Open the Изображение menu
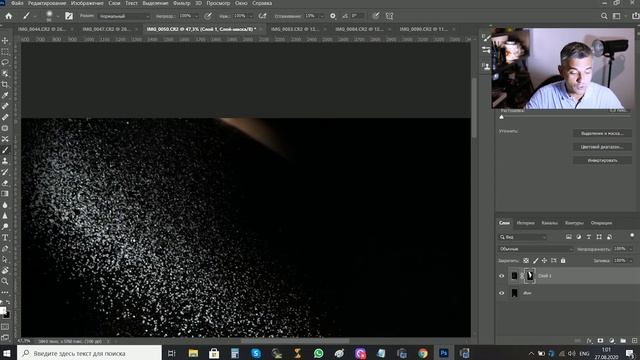The image size is (640, 360). [x=87, y=3]
